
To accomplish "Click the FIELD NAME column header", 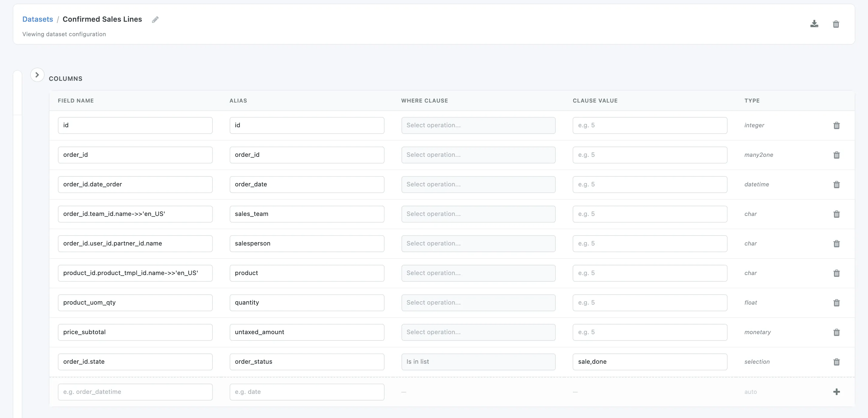I will tap(76, 101).
